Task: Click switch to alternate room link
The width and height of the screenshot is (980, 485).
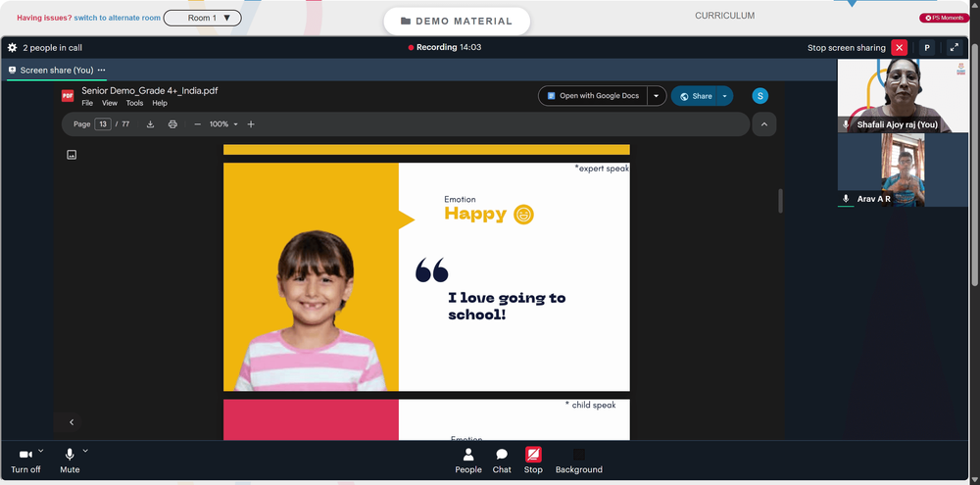Action: click(x=117, y=18)
